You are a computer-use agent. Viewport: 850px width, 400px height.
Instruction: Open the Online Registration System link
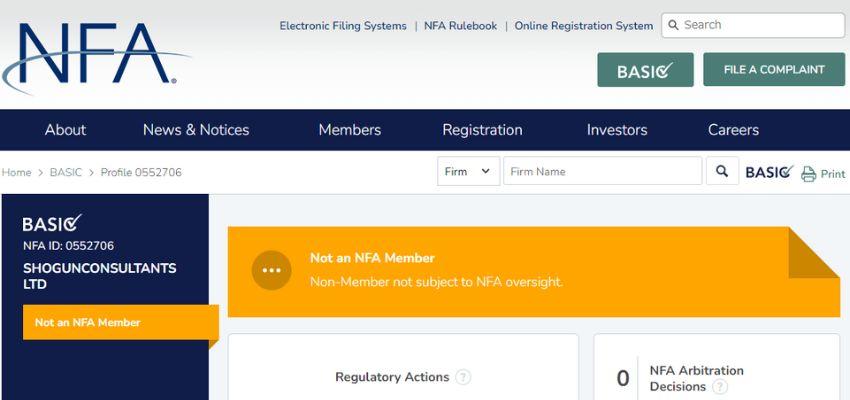584,25
